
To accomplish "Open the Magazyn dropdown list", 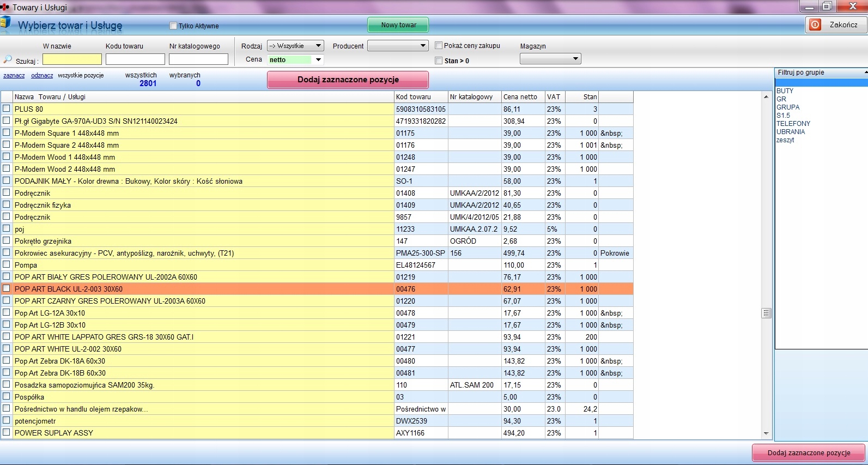I will point(575,59).
